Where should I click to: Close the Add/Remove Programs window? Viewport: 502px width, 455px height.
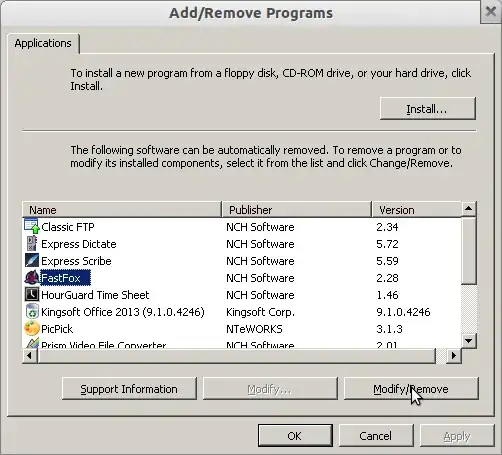(x=490, y=12)
